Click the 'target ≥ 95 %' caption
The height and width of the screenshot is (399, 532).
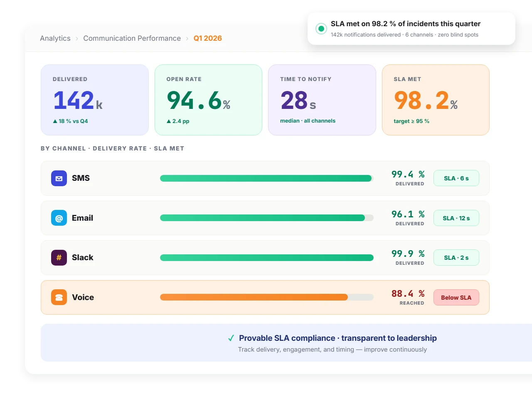pos(411,121)
